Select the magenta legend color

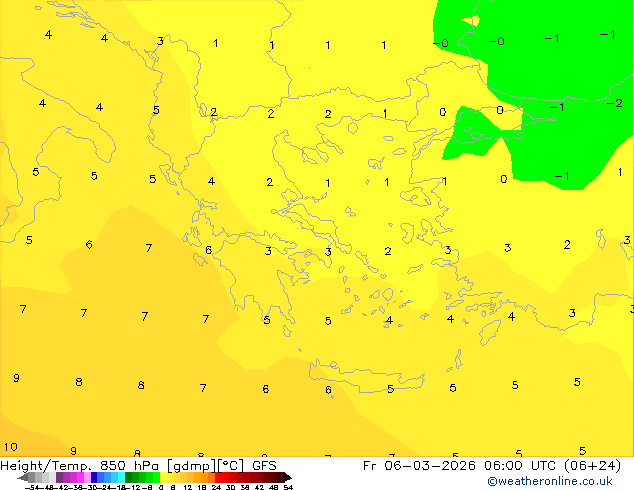(x=80, y=477)
